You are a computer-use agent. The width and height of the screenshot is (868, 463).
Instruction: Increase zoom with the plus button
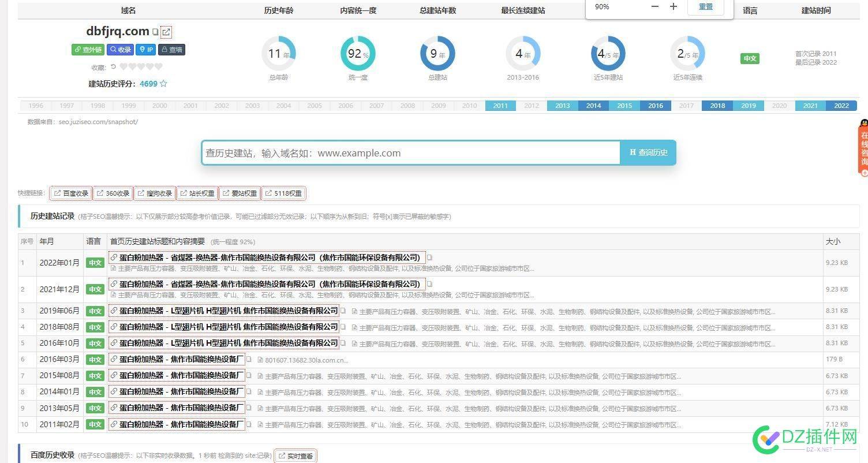click(x=673, y=6)
